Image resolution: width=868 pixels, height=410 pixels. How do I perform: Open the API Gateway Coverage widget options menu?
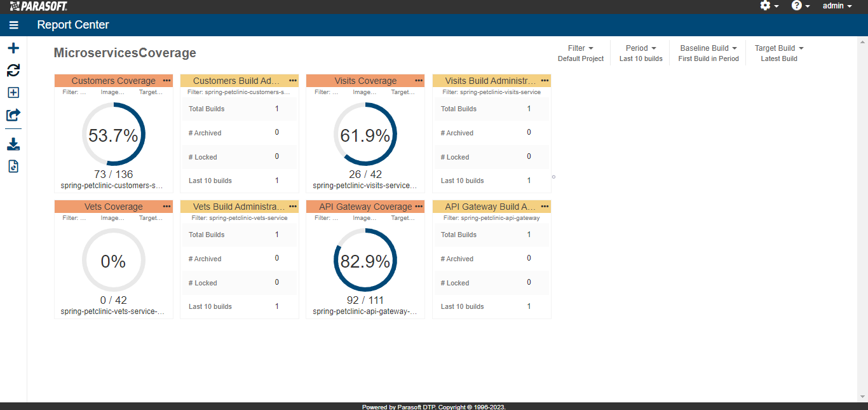419,207
